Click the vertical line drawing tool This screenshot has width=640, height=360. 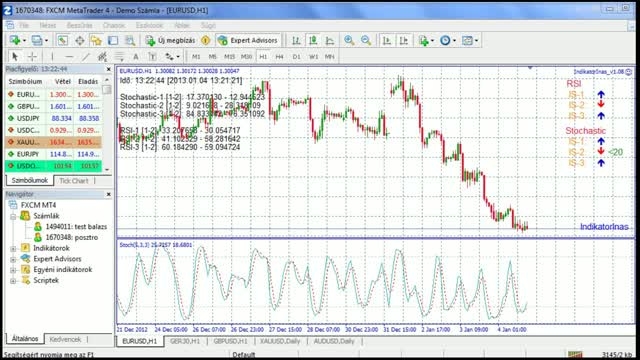tap(52, 56)
